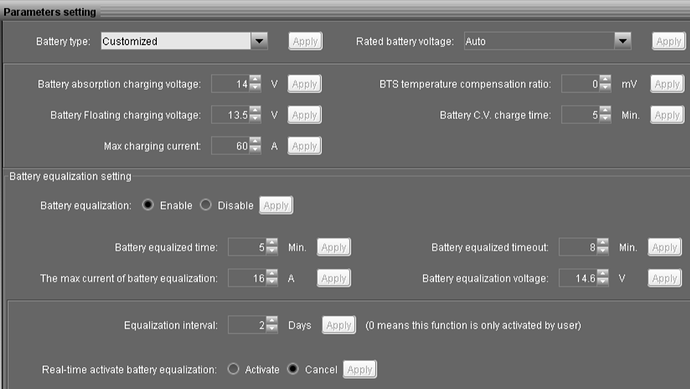Image resolution: width=690 pixels, height=389 pixels.
Task: Increase Battery equalized time
Action: (x=272, y=243)
